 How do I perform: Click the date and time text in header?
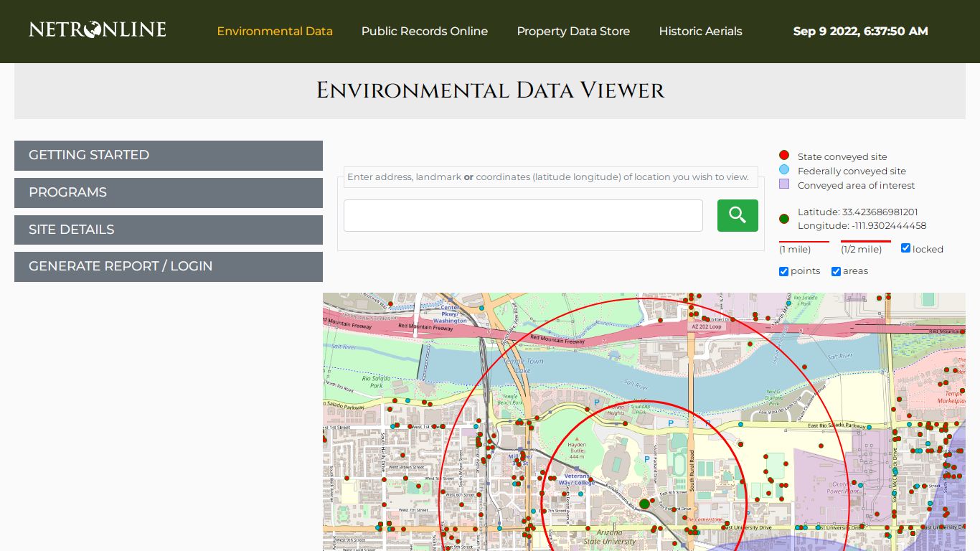click(860, 32)
